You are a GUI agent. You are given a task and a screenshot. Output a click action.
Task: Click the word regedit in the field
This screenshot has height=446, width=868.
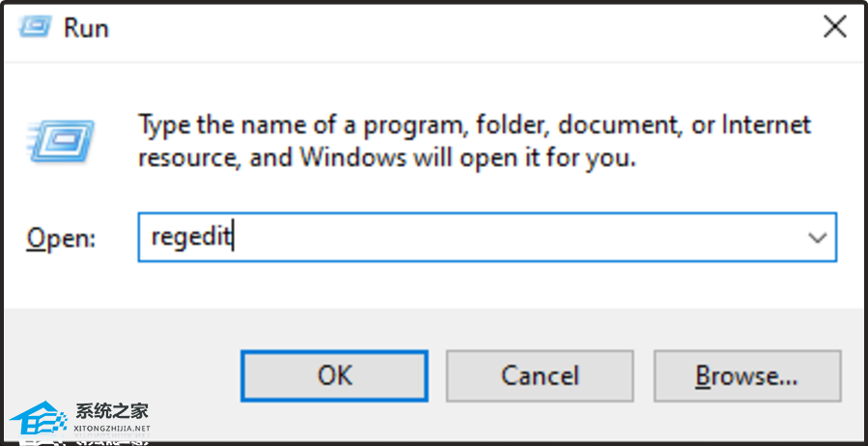pos(191,237)
